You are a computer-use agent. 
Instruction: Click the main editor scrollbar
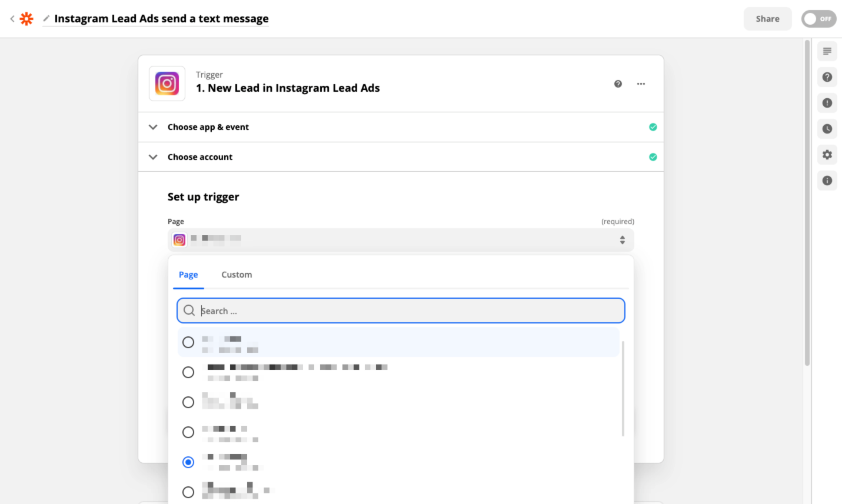click(x=807, y=203)
